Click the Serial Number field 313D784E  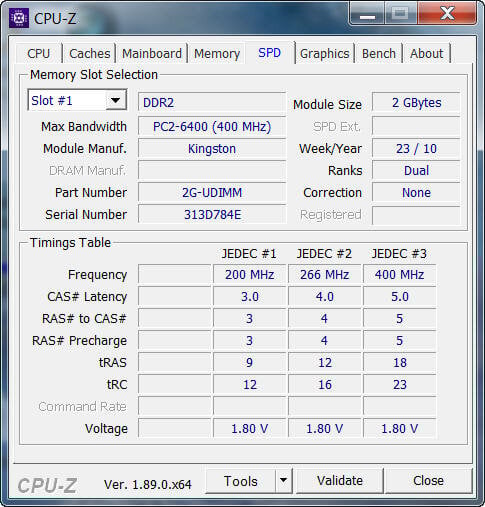[212, 215]
